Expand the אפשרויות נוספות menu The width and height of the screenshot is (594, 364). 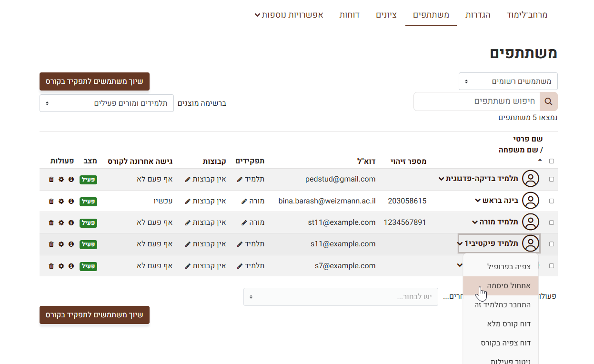click(x=289, y=15)
